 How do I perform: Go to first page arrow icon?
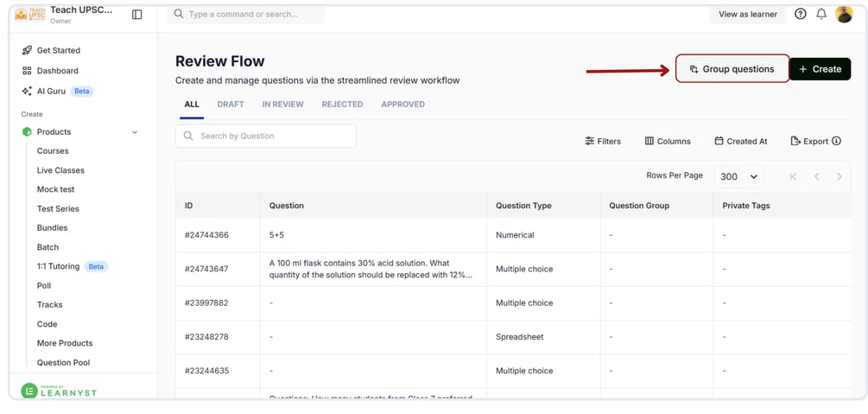pos(793,177)
